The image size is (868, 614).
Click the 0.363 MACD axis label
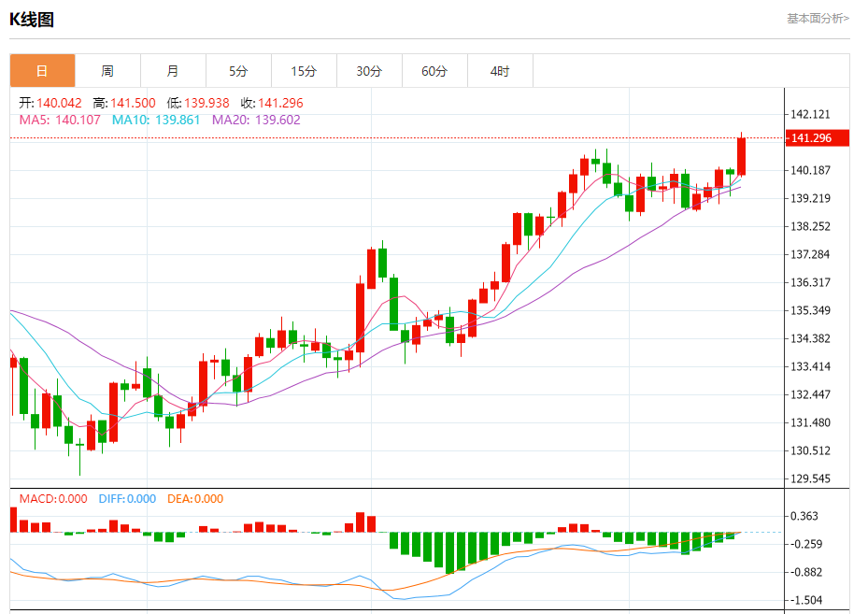click(x=804, y=516)
